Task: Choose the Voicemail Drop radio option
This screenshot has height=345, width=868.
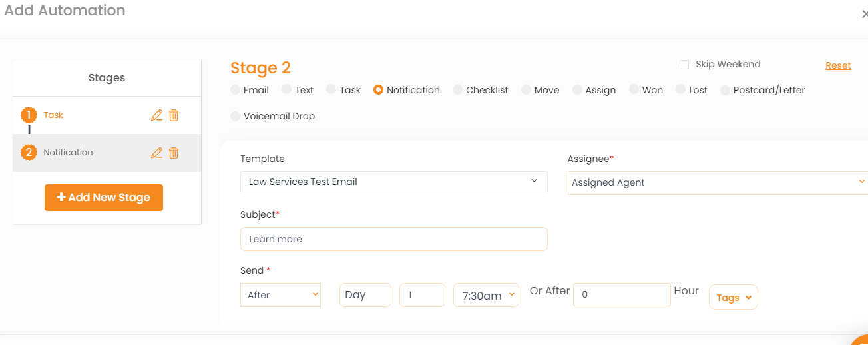Action: [x=235, y=116]
